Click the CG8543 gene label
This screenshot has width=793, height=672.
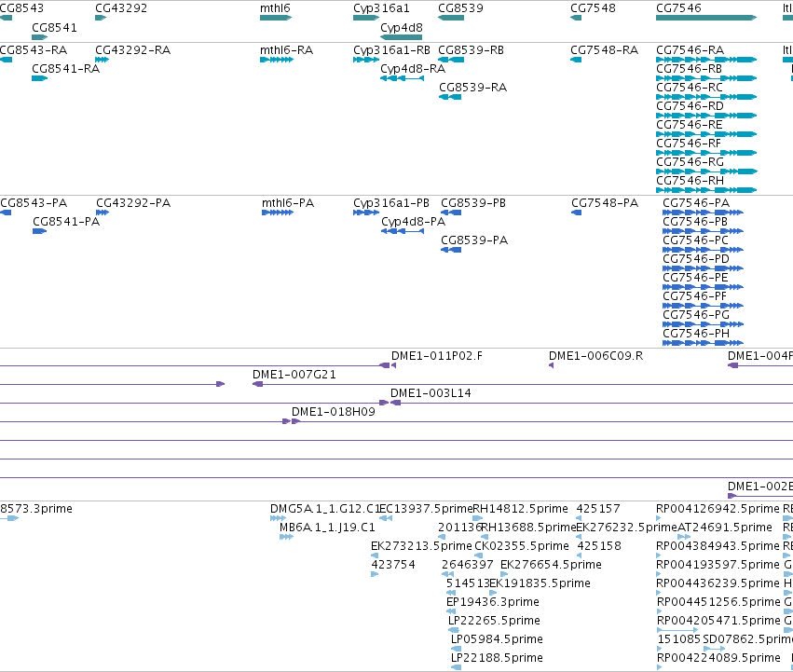click(x=21, y=8)
